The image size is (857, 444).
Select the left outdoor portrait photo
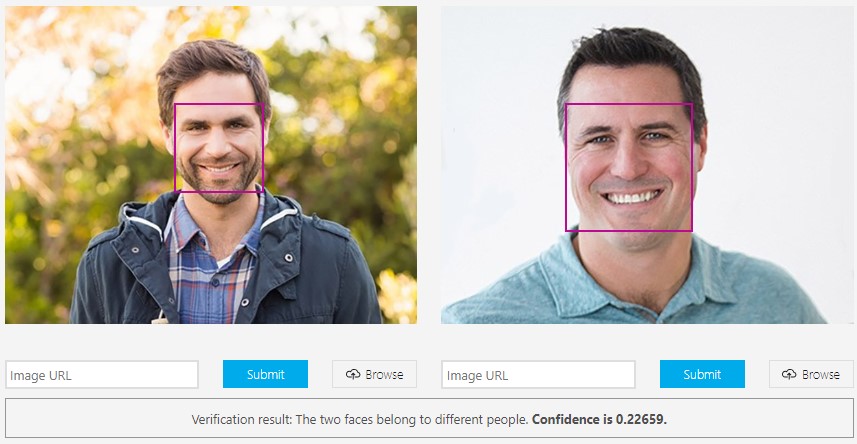(211, 165)
